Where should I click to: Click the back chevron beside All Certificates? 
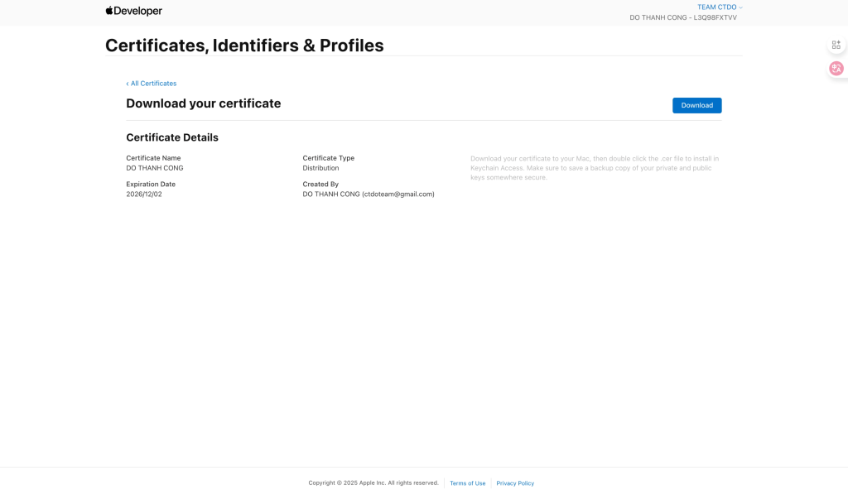pos(128,84)
